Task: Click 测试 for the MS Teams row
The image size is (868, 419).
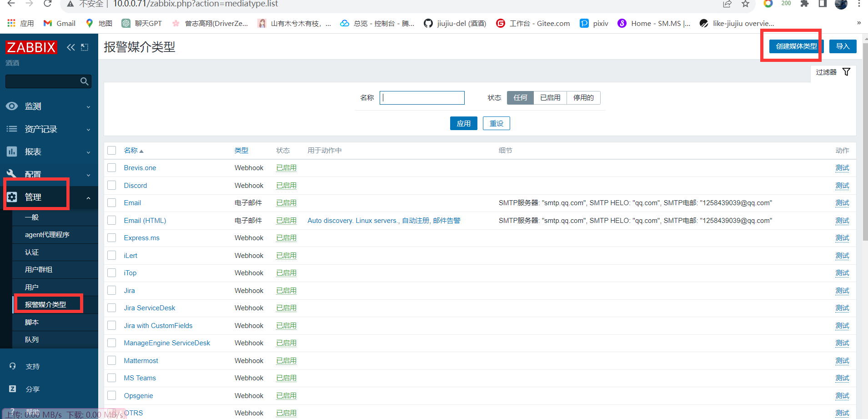Action: (x=842, y=378)
